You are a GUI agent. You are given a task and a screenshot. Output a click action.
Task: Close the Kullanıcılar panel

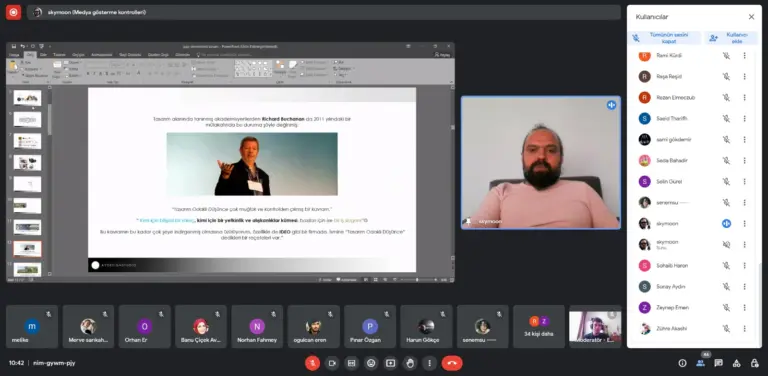(751, 17)
